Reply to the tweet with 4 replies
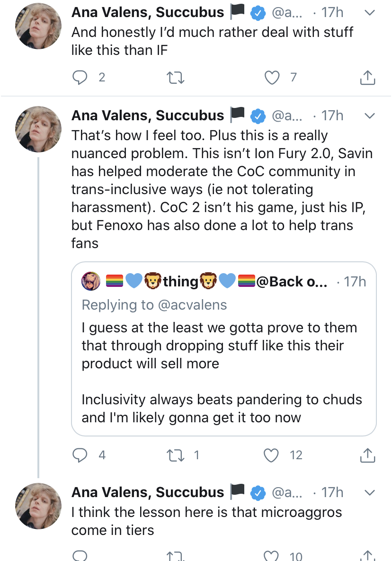Image resolution: width=392 pixels, height=561 pixels. pyautogui.click(x=80, y=455)
